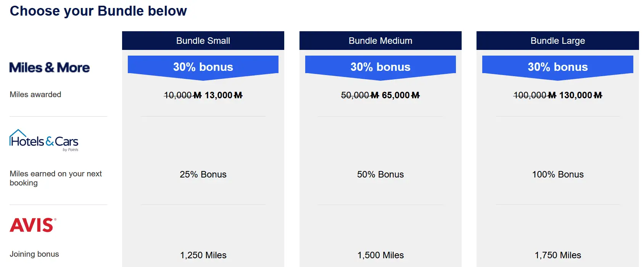Viewport: 644px width, 267px height.
Task: Click the 25% Bonus text
Action: coord(203,174)
